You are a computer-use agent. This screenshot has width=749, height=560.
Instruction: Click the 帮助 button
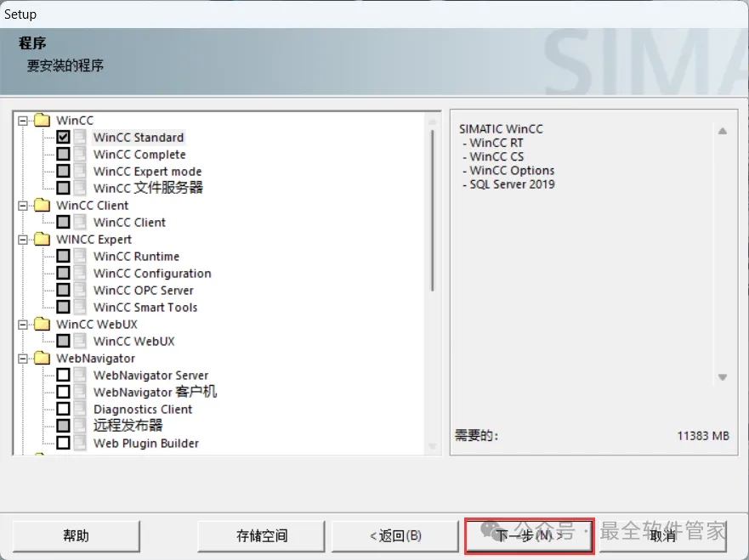pos(77,535)
